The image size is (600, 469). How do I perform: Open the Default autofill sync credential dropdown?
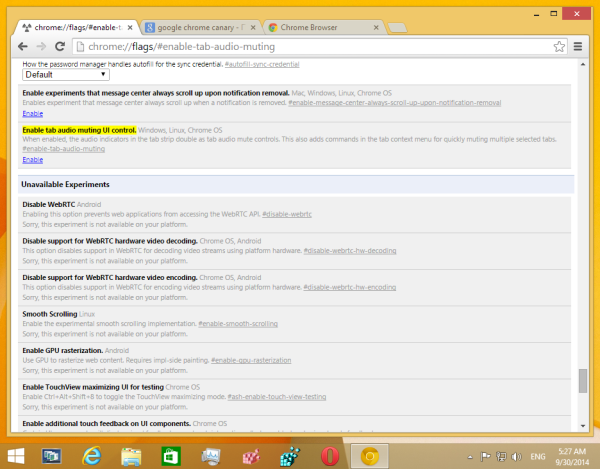click(66, 75)
